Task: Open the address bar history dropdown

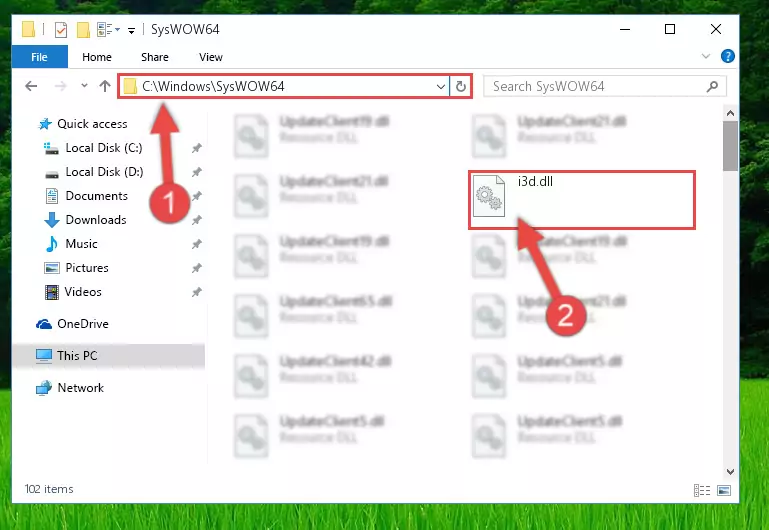Action: [440, 87]
